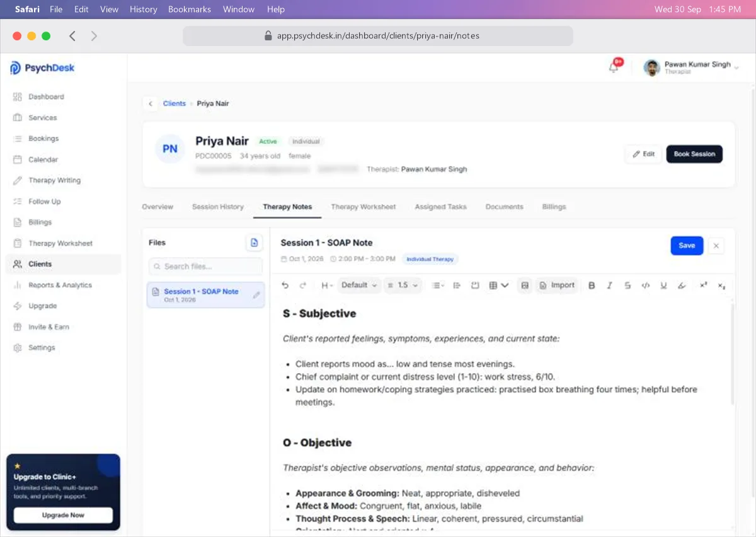Select Session 1 - SOAP Note file
The width and height of the screenshot is (756, 537).
tap(205, 295)
